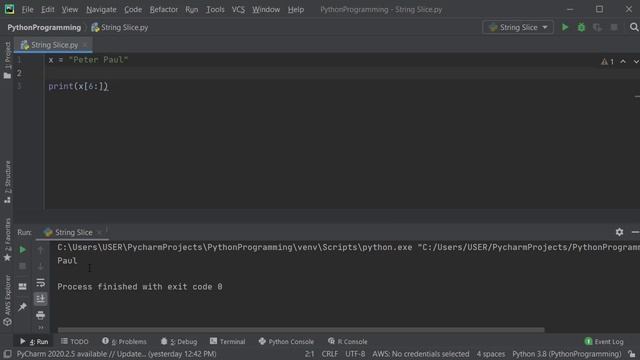This screenshot has width=640, height=360.
Task: Open the File menu
Action: pos(27,9)
